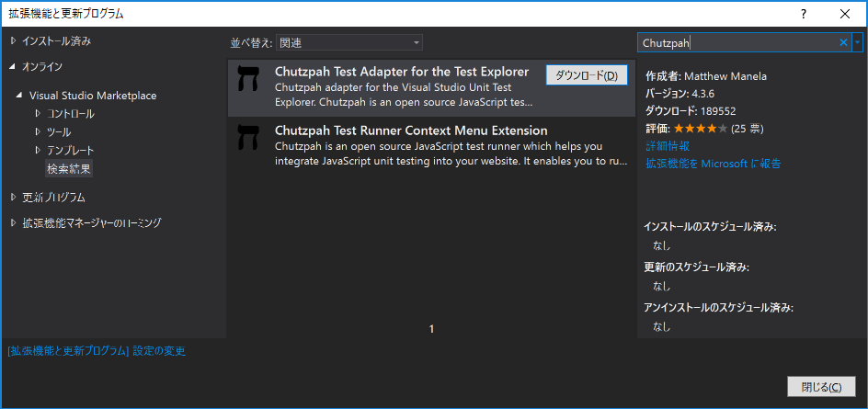This screenshot has width=868, height=409.
Task: Open the search box dropdown arrow
Action: [858, 42]
